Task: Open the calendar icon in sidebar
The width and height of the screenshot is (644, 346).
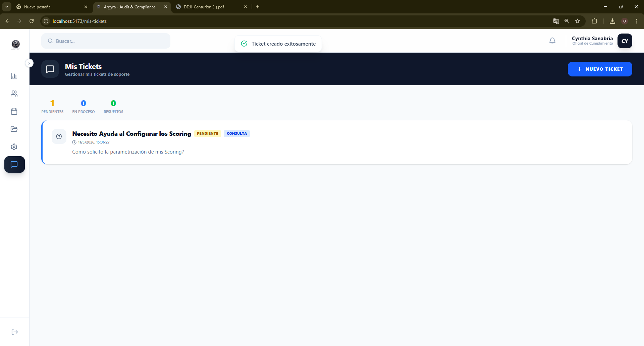Action: 14,111
